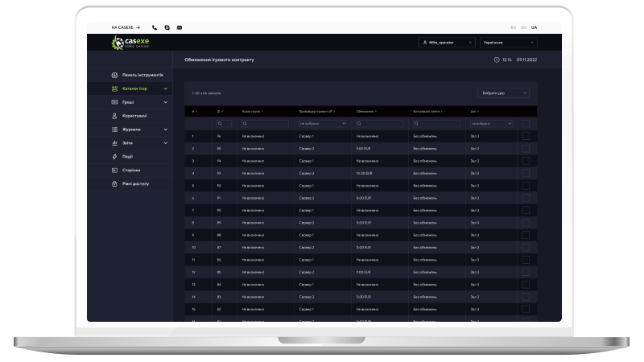Expand the Звіти chevron
This screenshot has height=362, width=644.
click(166, 143)
